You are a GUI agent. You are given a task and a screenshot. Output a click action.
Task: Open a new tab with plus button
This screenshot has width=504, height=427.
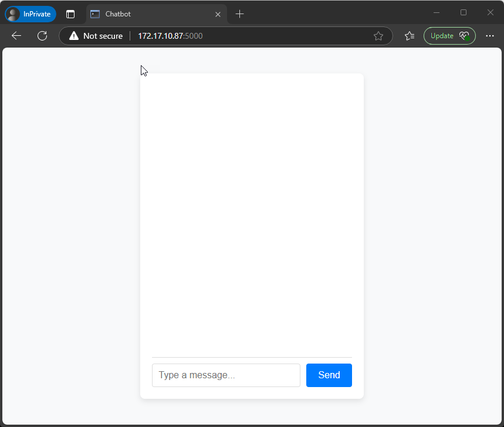coord(239,14)
